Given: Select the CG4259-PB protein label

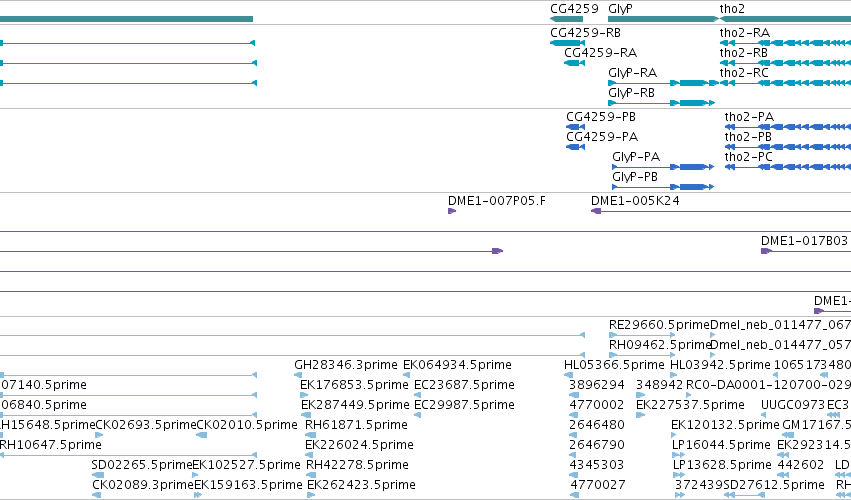Looking at the screenshot, I should pyautogui.click(x=601, y=117).
